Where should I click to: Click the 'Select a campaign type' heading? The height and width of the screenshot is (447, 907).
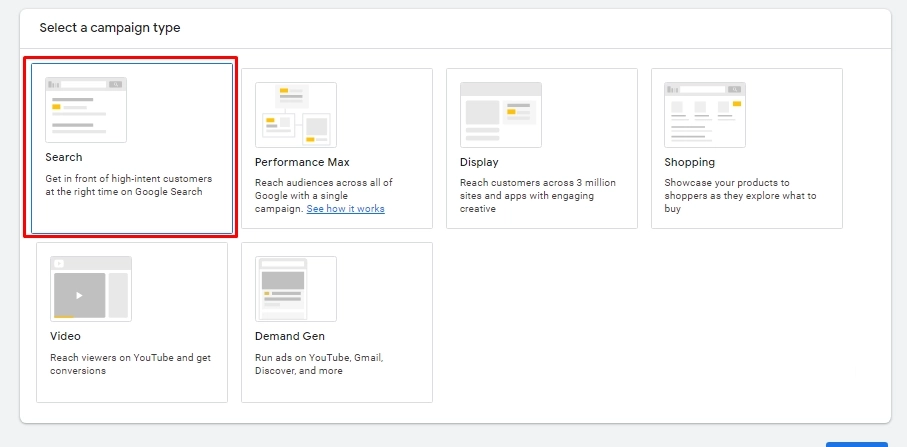110,28
